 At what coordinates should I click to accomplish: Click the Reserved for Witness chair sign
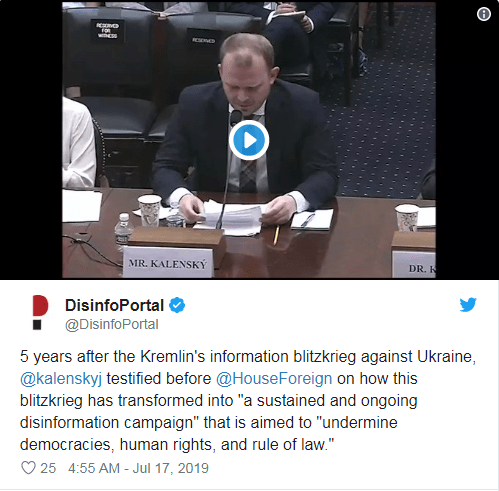(x=107, y=31)
